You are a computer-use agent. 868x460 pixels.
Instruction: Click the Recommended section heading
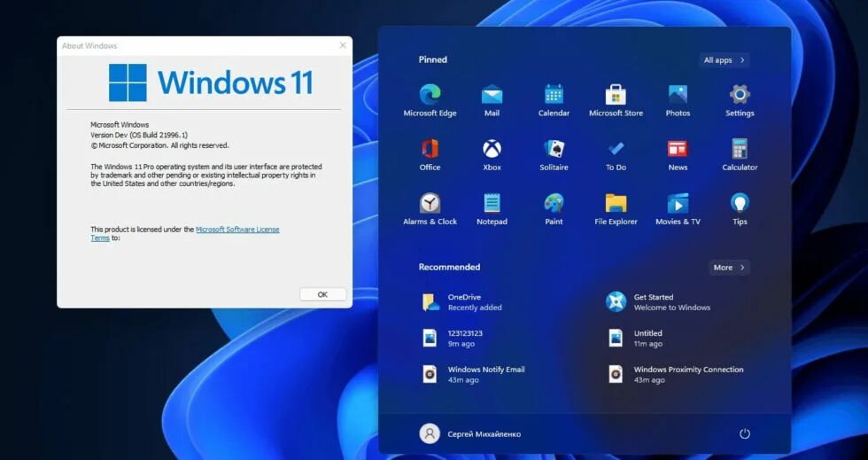coord(449,267)
